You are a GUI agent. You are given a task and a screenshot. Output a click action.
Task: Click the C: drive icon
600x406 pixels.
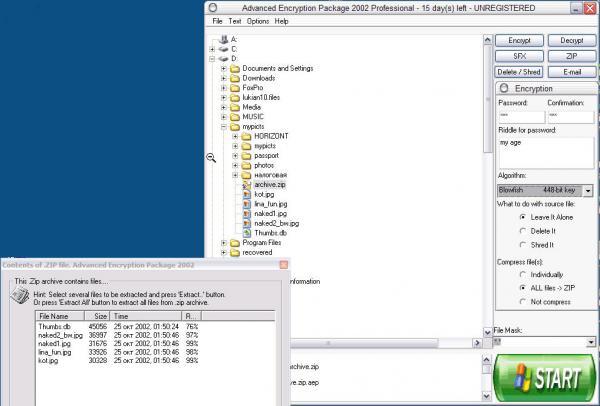tap(223, 49)
